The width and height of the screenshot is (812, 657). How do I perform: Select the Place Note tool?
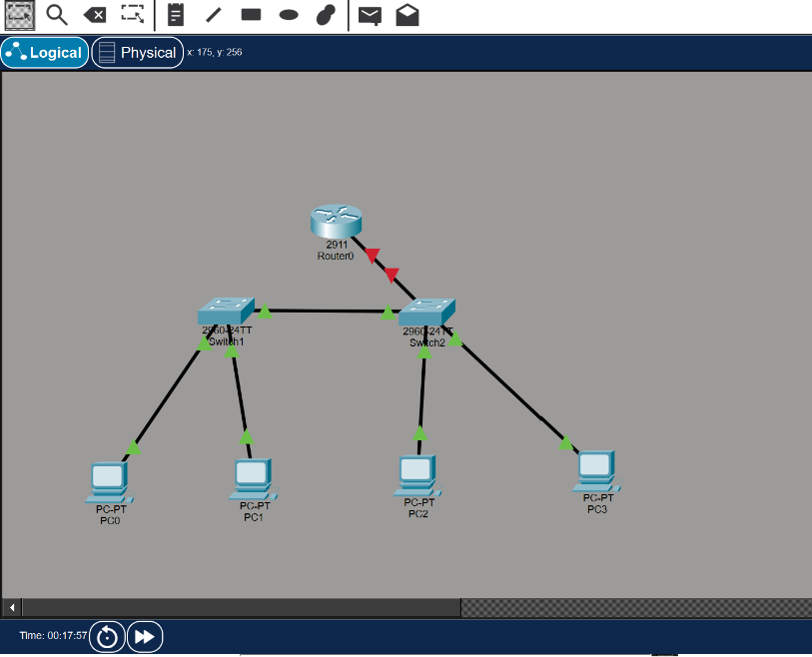tap(176, 15)
